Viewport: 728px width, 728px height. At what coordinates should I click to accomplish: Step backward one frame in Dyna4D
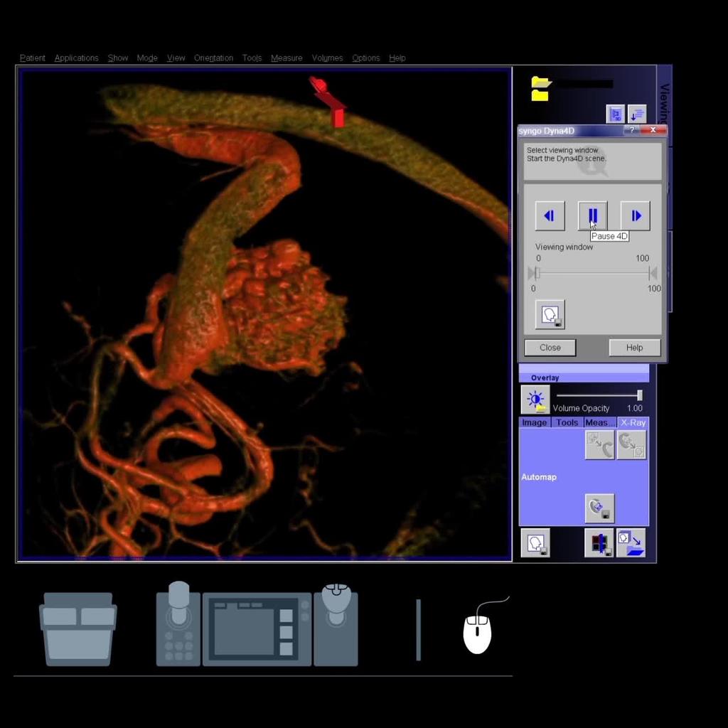click(x=550, y=215)
